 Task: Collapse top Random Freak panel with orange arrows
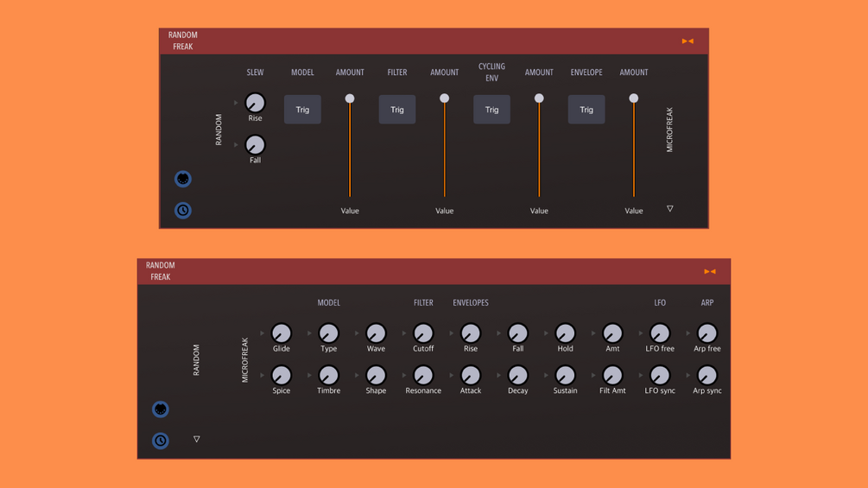coord(687,41)
